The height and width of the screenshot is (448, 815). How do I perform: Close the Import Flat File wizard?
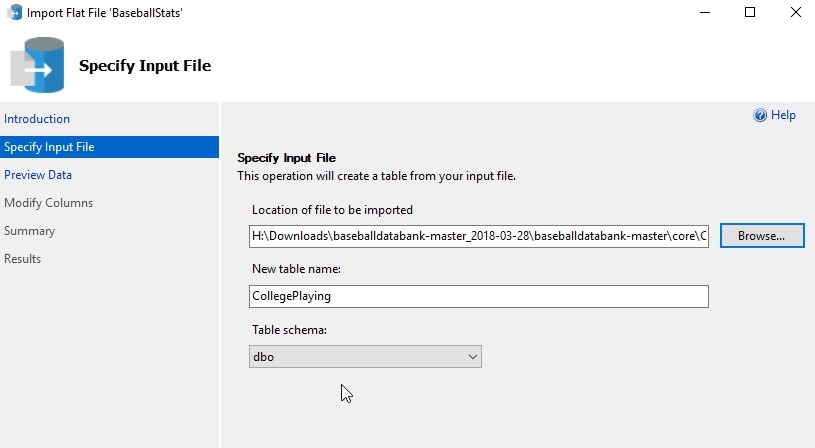[x=794, y=13]
